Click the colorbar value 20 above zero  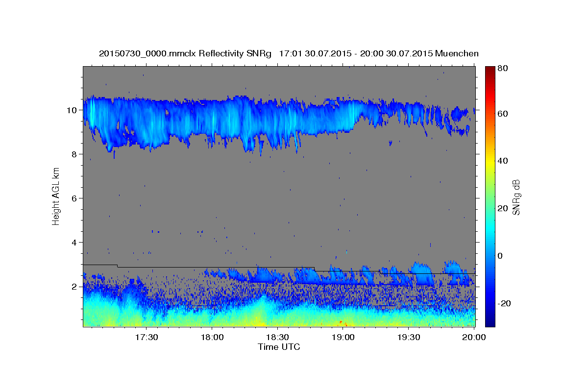point(502,208)
